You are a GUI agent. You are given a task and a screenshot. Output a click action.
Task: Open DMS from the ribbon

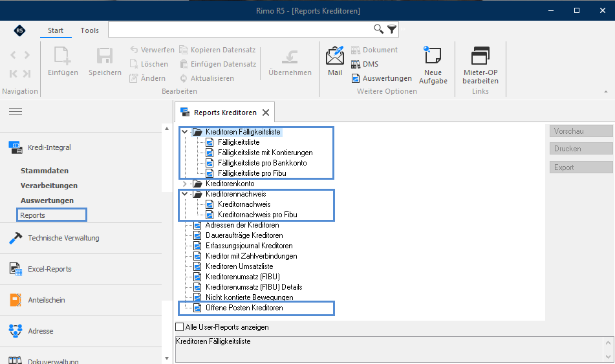pos(364,64)
